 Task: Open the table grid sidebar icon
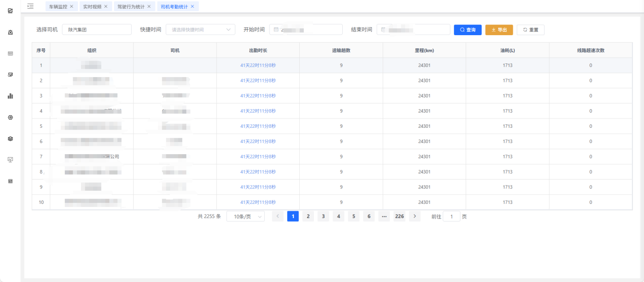pos(10,54)
